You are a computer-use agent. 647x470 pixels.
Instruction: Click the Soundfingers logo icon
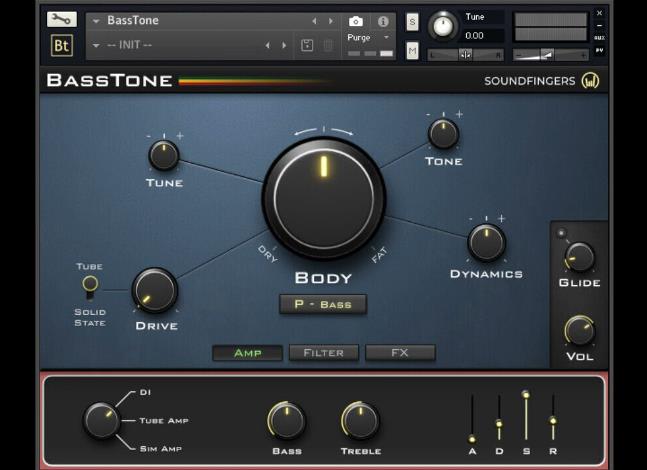(590, 80)
